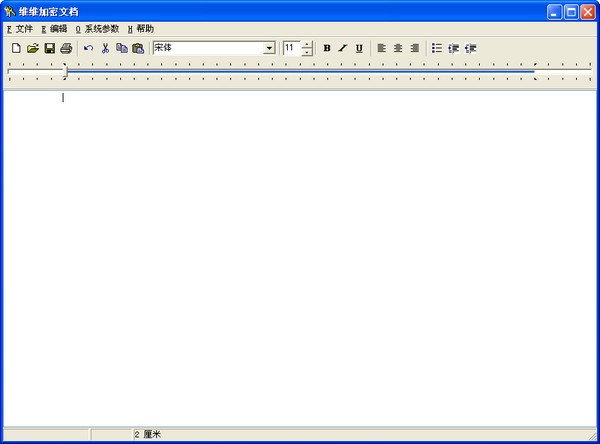Minimize the 维维加密文档 window
This screenshot has width=600, height=444.
pos(554,12)
